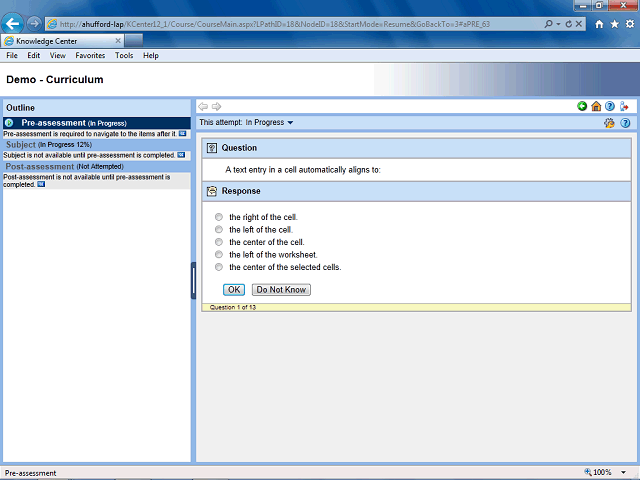Click the course home house icon

(596, 106)
